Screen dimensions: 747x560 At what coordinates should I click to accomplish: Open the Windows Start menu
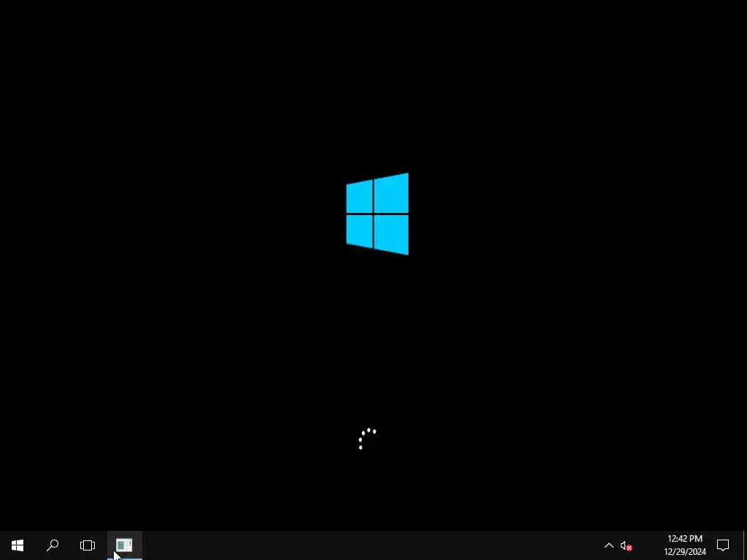[18, 545]
